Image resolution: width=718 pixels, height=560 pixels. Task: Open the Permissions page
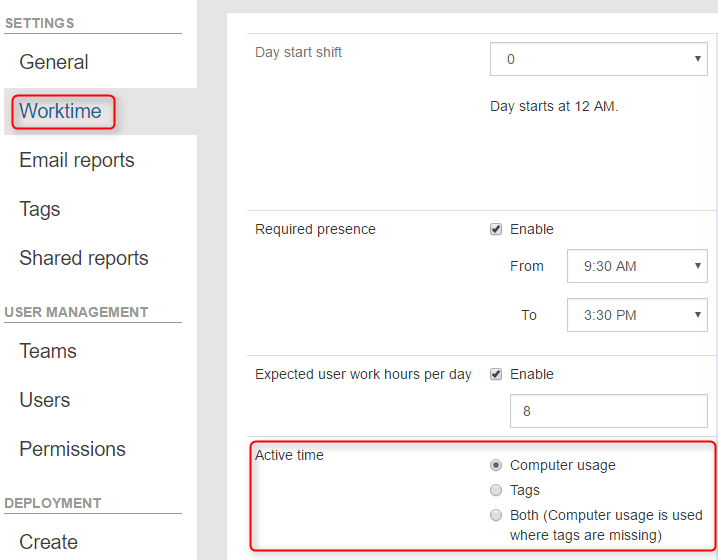tap(72, 449)
